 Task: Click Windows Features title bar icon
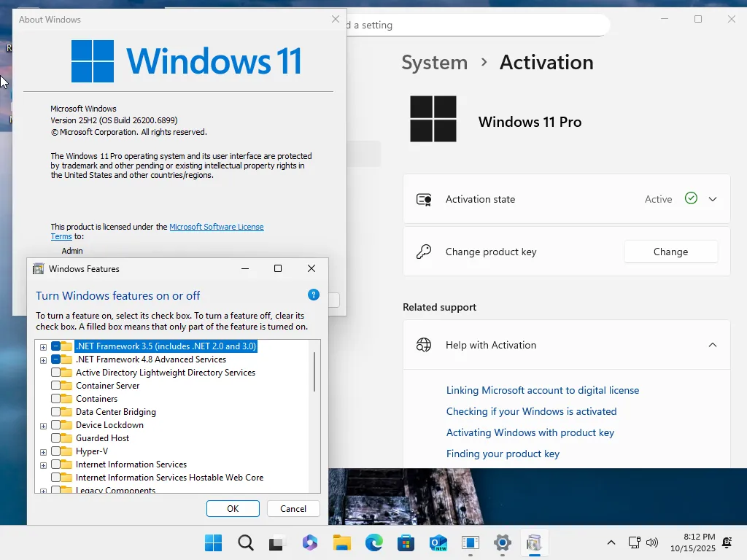tap(38, 268)
